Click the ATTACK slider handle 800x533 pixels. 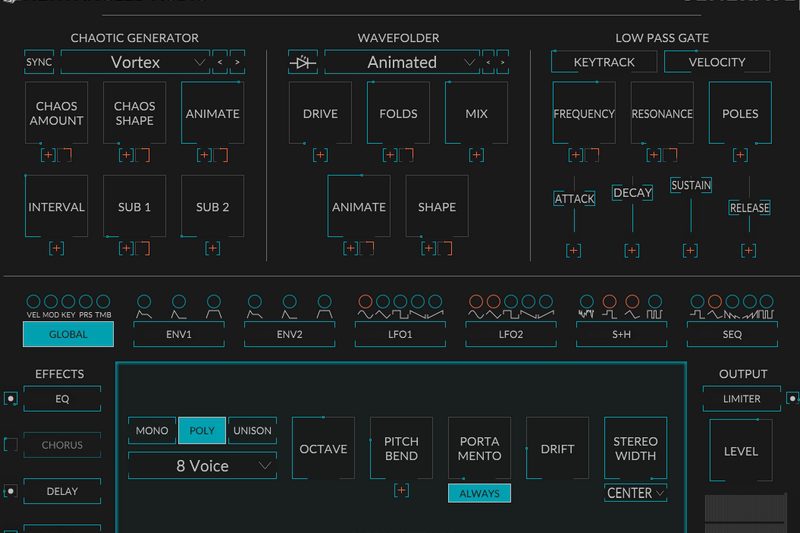point(574,198)
